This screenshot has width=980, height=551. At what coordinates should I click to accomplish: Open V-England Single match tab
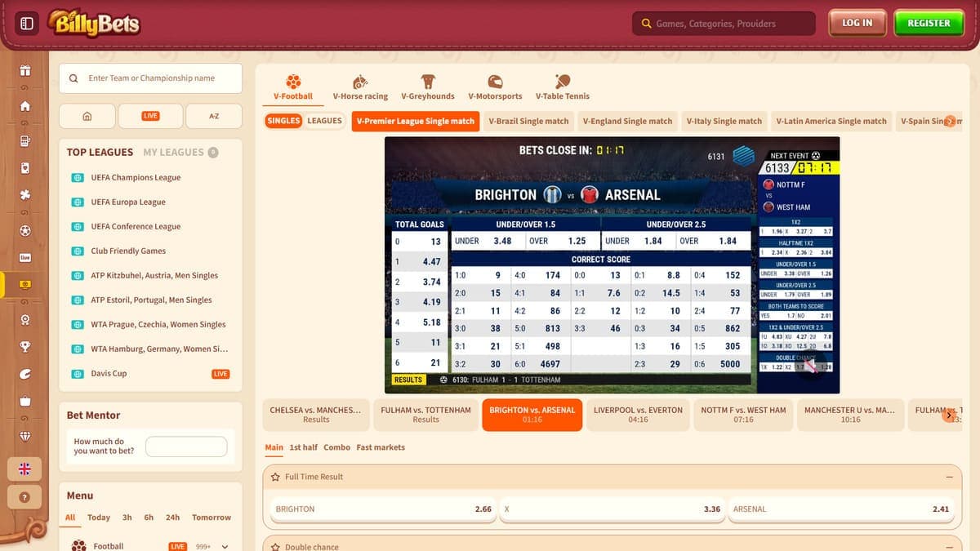(x=627, y=121)
